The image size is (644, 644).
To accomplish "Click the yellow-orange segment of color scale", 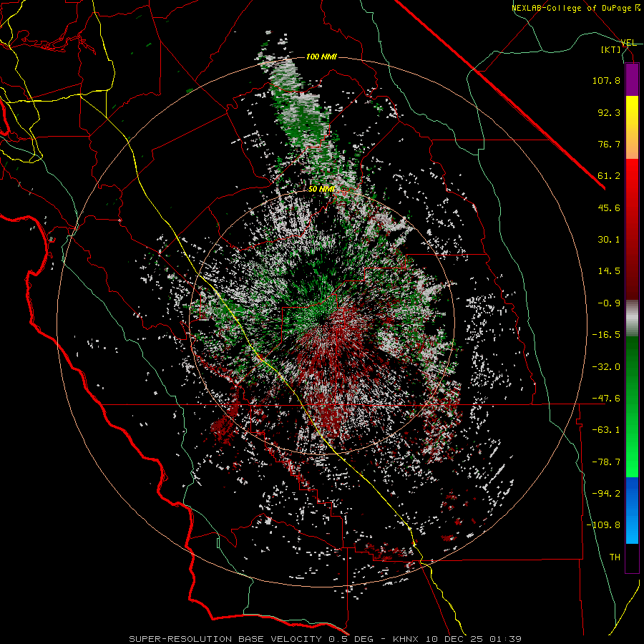I will [x=632, y=127].
